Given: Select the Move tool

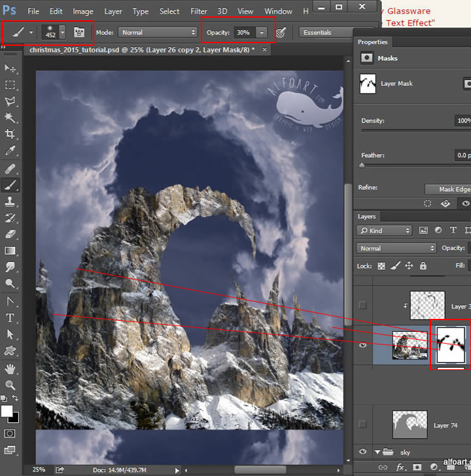Looking at the screenshot, I should click(x=10, y=69).
